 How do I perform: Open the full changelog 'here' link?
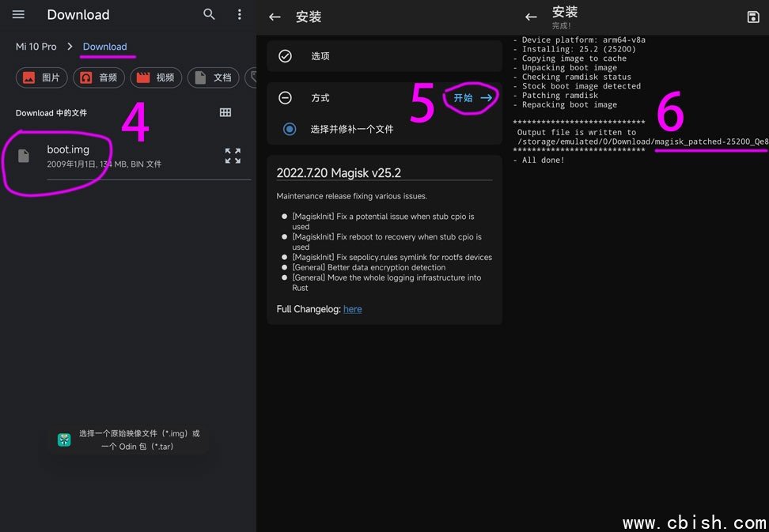tap(353, 309)
